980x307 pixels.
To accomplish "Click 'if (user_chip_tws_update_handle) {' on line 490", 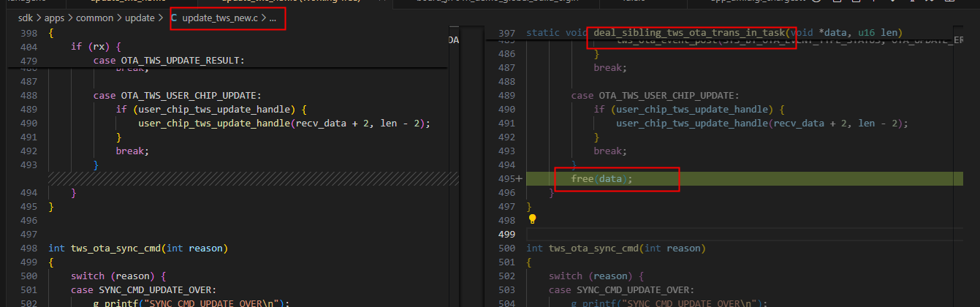I will click(x=689, y=109).
